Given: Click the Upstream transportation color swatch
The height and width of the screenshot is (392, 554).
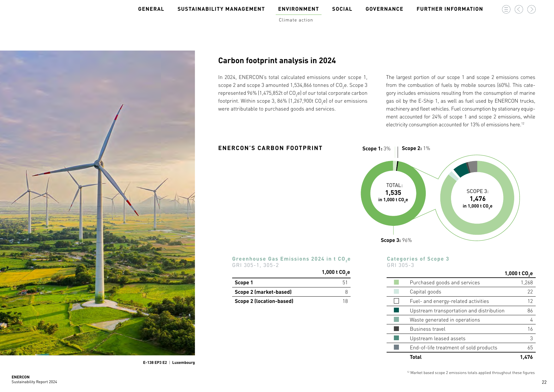Looking at the screenshot, I should pyautogui.click(x=396, y=310).
